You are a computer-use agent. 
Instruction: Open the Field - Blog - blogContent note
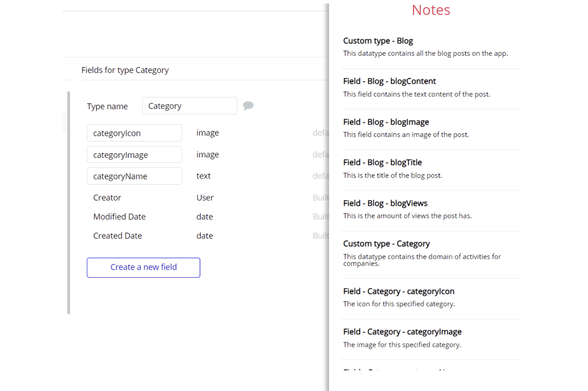click(x=389, y=81)
